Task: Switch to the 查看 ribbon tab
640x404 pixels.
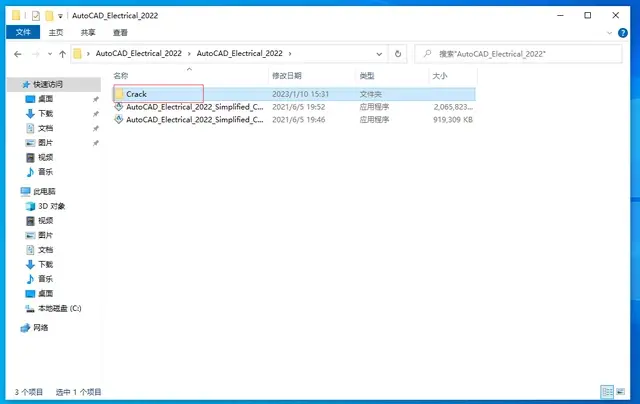Action: pos(120,32)
